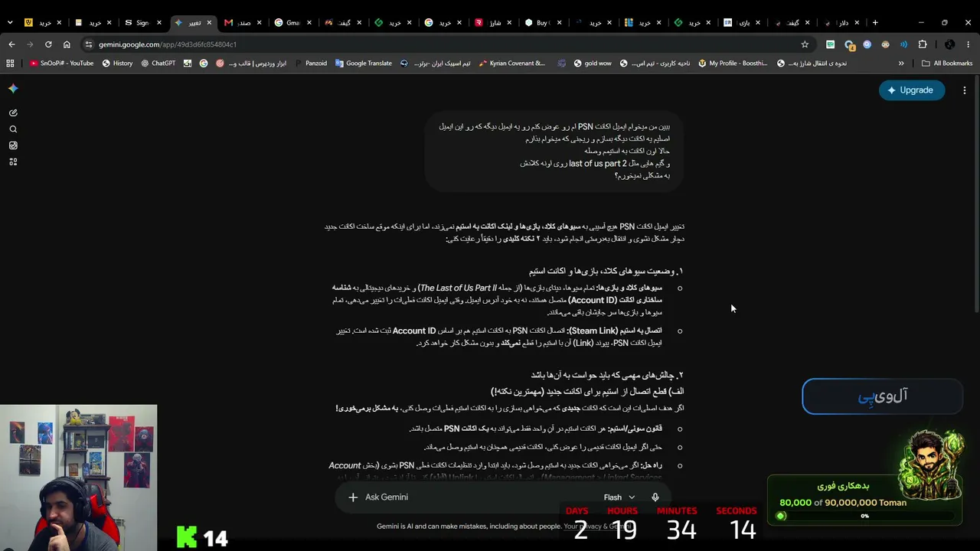
Task: Click the heading ۲. چالش‌های مهمی
Action: pyautogui.click(x=607, y=375)
